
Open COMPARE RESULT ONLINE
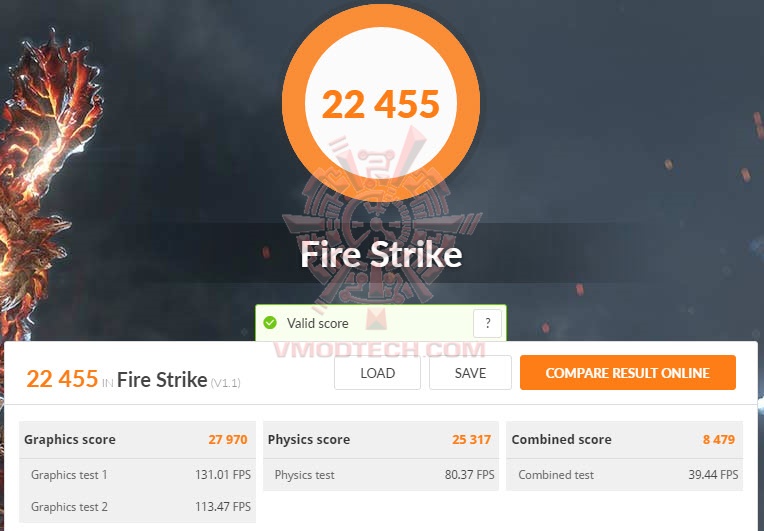click(x=628, y=373)
